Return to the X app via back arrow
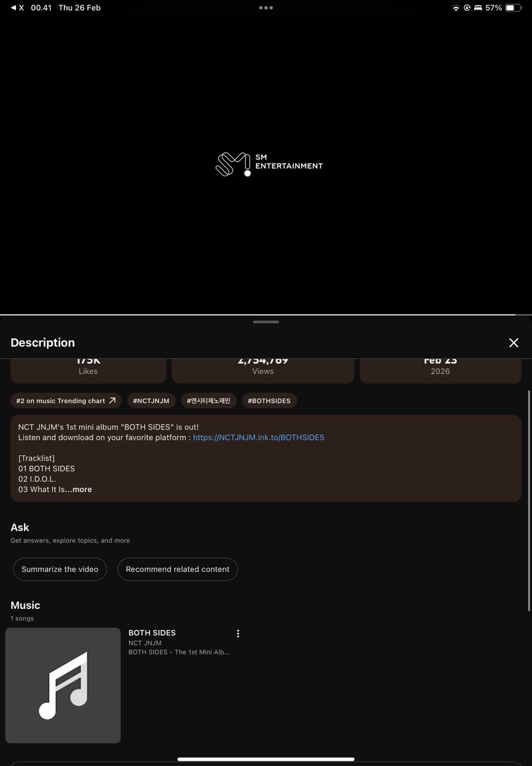Image resolution: width=532 pixels, height=766 pixels. coord(17,8)
